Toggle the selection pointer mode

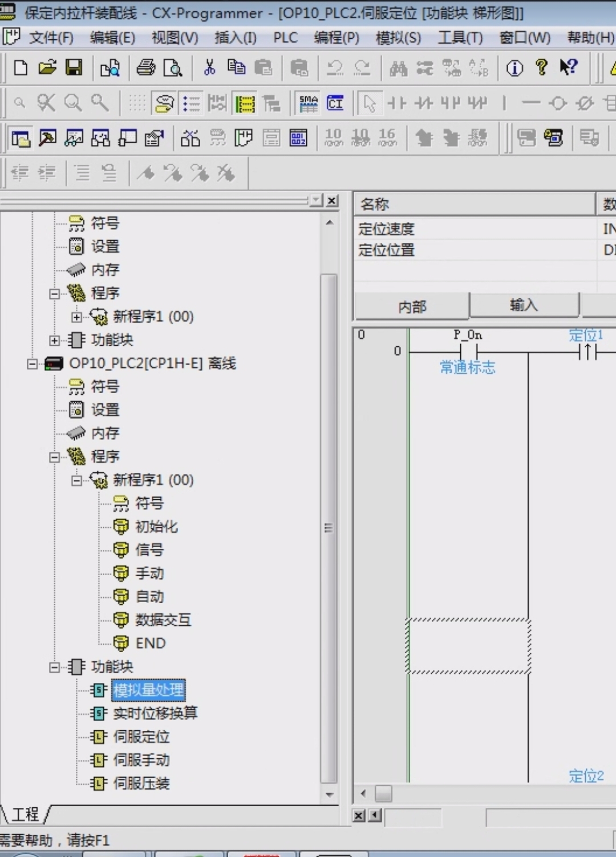pos(369,103)
